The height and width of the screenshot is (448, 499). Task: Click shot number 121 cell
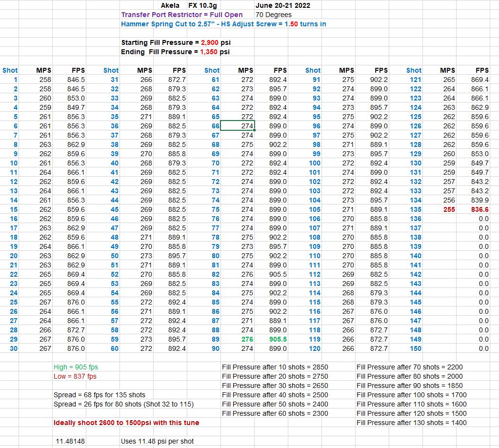(x=416, y=80)
